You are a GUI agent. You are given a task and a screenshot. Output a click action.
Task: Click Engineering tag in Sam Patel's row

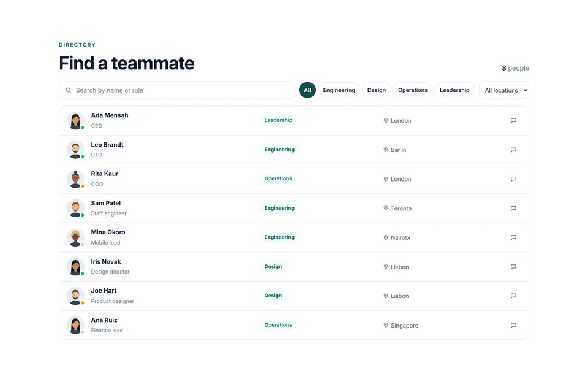click(x=279, y=208)
